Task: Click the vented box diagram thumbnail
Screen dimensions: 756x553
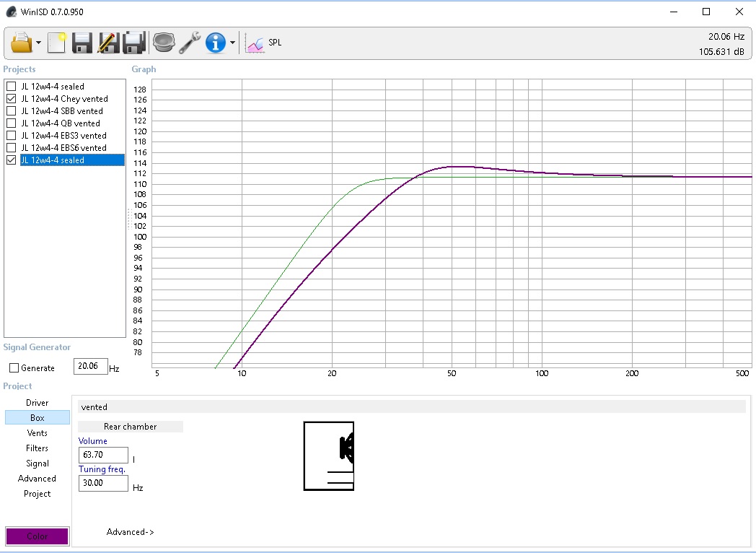Action: point(329,456)
